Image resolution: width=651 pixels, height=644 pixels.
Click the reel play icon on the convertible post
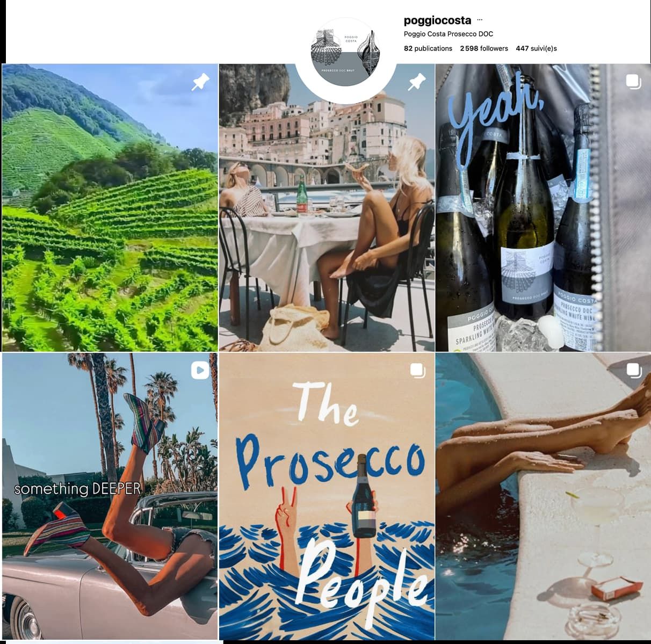click(200, 370)
